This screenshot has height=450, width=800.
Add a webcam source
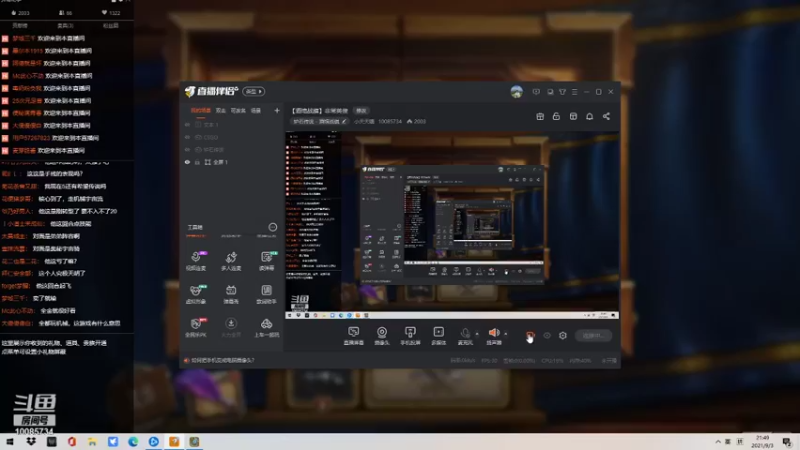pyautogui.click(x=382, y=336)
